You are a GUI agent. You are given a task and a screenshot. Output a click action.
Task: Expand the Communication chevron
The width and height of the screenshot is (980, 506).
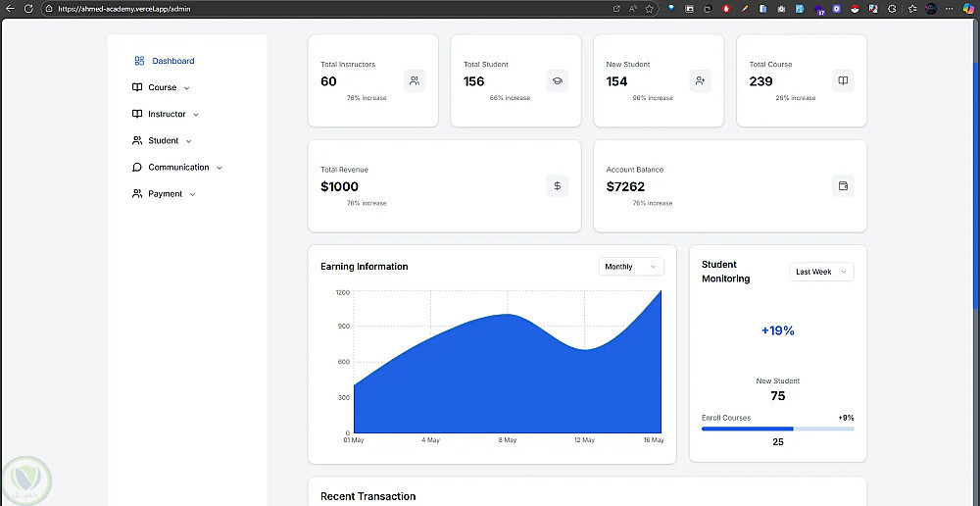(x=220, y=169)
